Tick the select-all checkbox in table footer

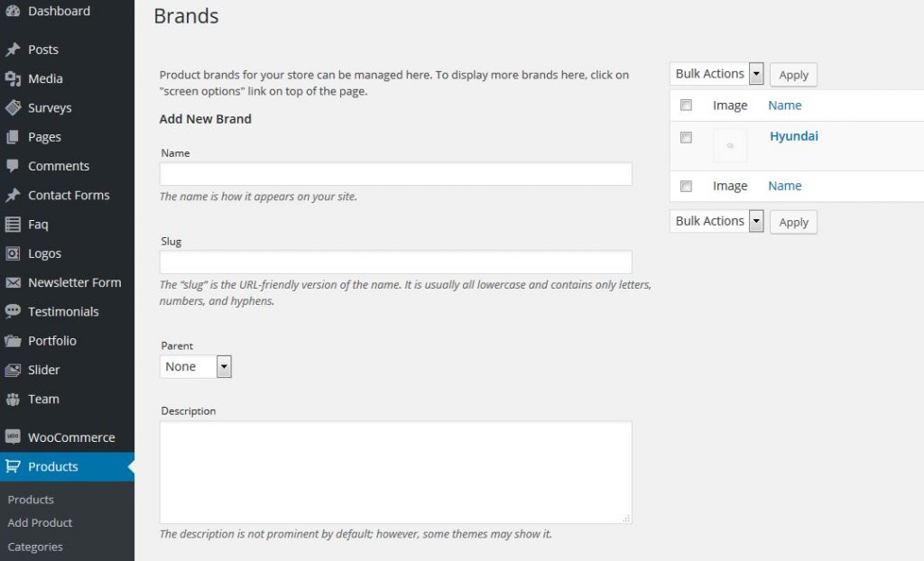(686, 186)
